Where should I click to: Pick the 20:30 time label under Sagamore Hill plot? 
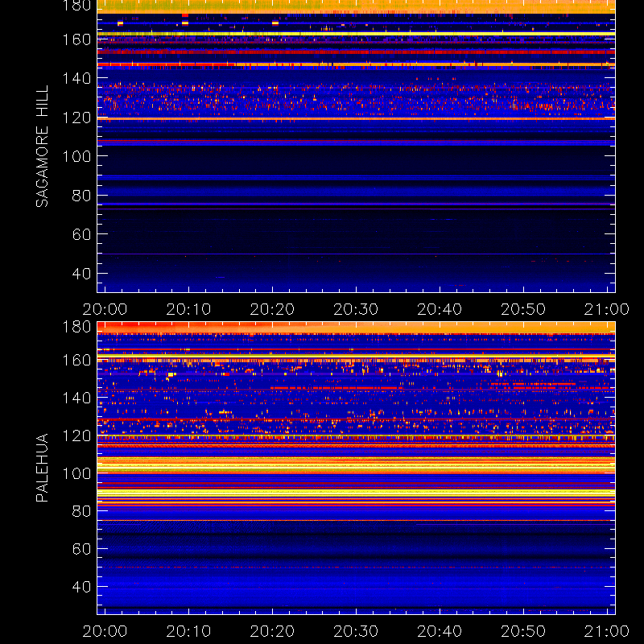point(356,309)
